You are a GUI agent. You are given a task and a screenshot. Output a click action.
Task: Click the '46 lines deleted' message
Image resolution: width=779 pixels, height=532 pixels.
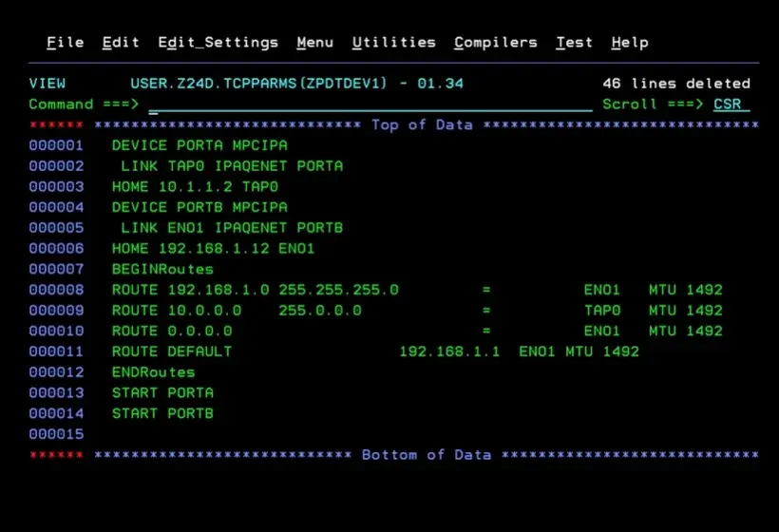[676, 84]
